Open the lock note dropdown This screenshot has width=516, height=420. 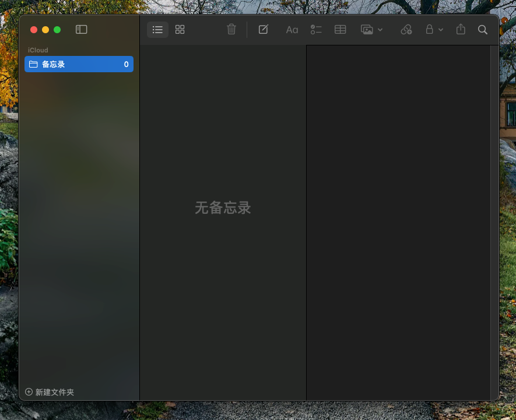(434, 30)
